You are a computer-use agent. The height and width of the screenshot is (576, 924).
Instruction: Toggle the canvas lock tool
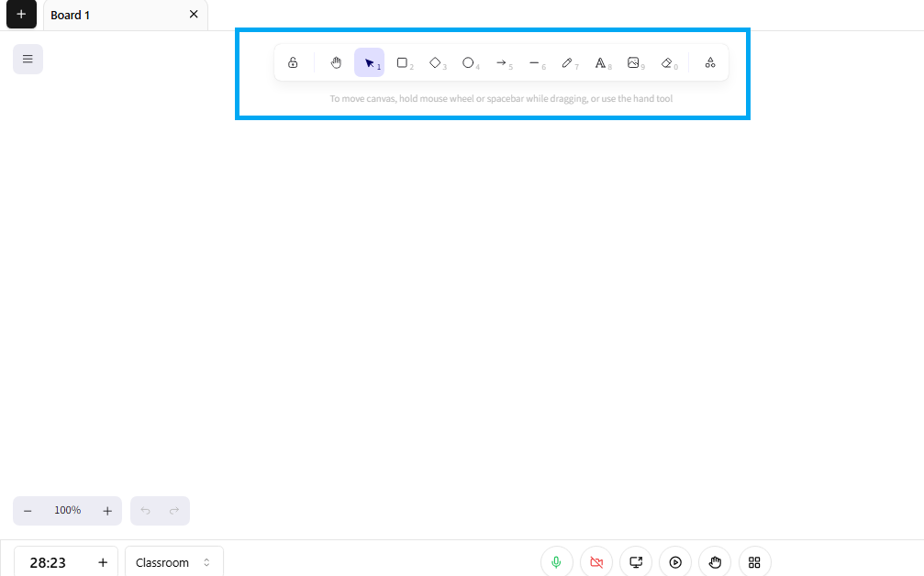pos(293,62)
